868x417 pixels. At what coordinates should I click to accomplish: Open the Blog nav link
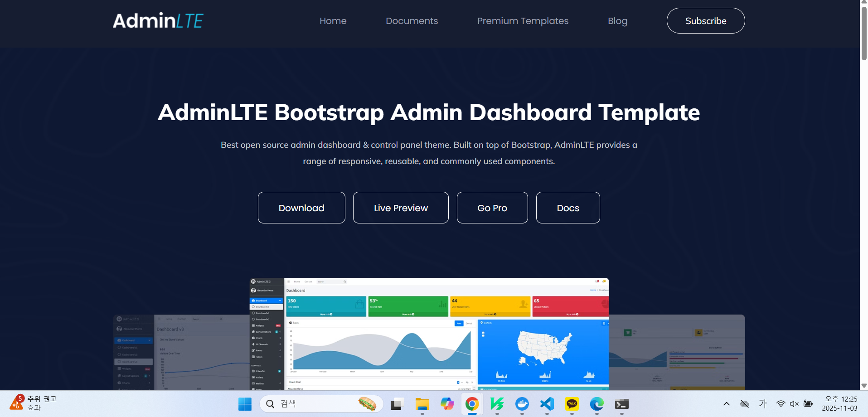(617, 21)
